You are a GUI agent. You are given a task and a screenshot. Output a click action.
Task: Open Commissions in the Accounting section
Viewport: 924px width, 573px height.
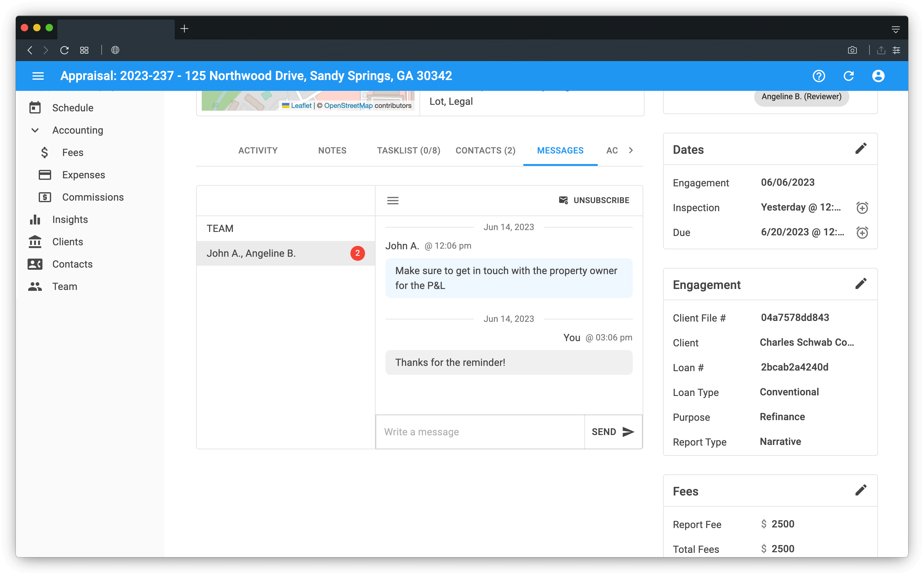tap(92, 197)
